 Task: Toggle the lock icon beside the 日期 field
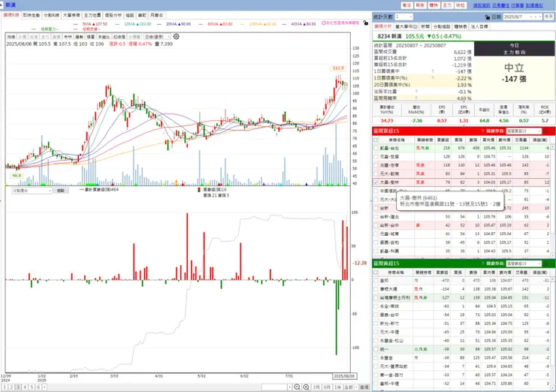pos(487,17)
